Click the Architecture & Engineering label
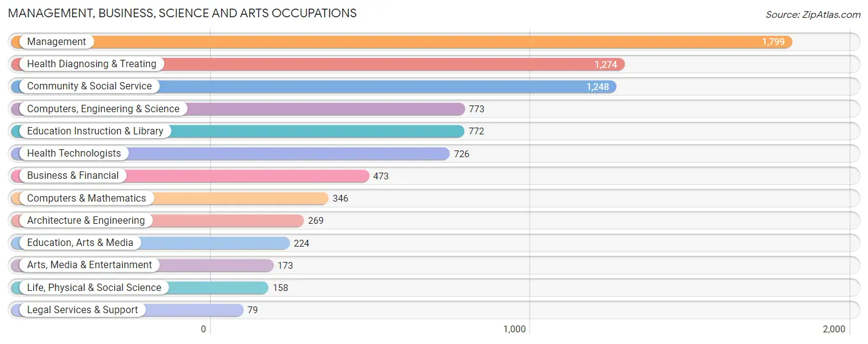868x344 pixels. 86,221
